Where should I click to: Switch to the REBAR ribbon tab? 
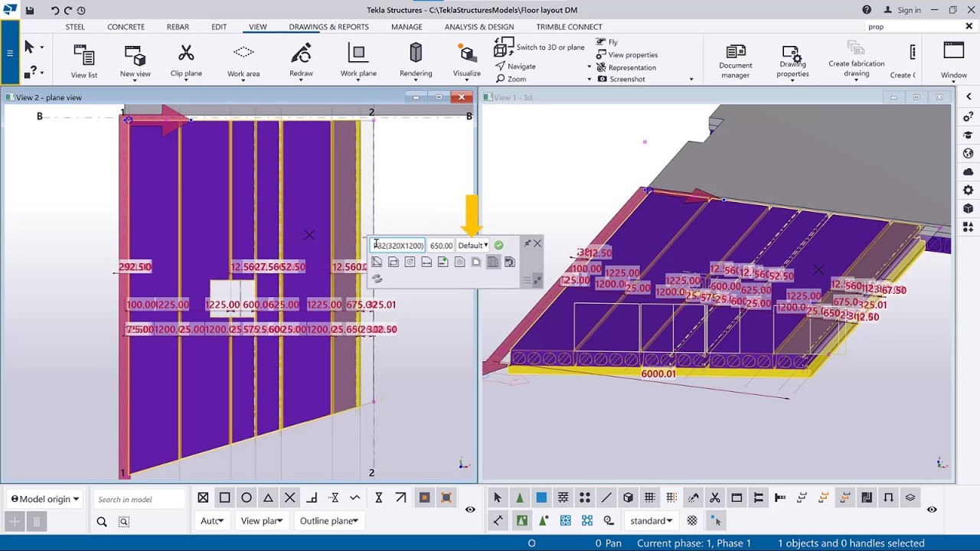click(178, 27)
